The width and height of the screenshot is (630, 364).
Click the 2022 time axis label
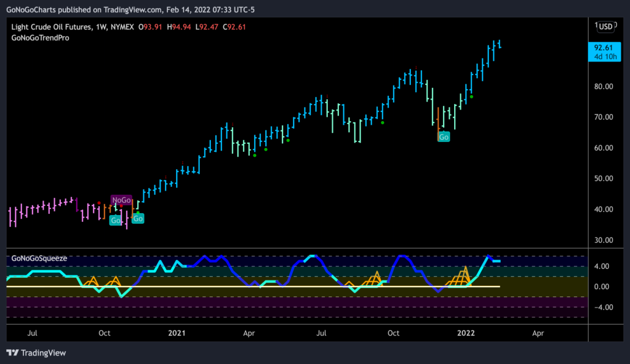pos(466,333)
